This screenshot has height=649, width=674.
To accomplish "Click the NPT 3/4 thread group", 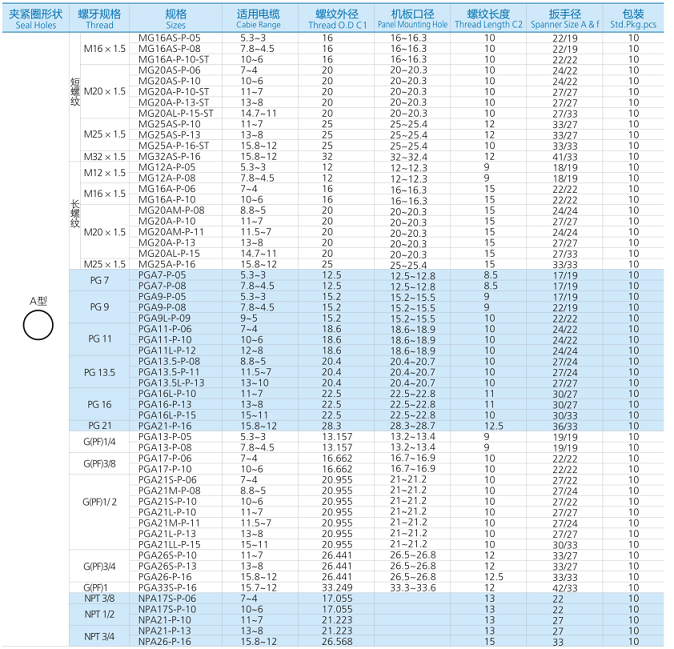I will (99, 636).
